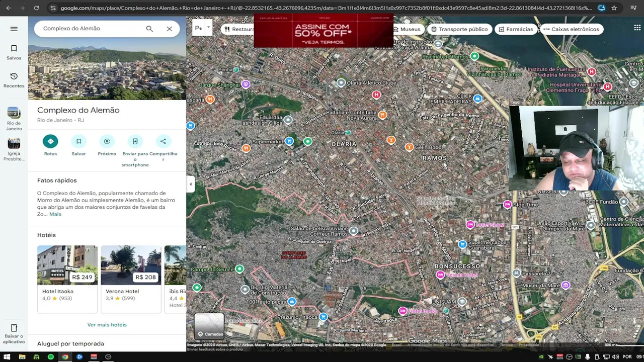Click the Chrome taskbar icon
The height and width of the screenshot is (362, 644).
tap(65, 357)
